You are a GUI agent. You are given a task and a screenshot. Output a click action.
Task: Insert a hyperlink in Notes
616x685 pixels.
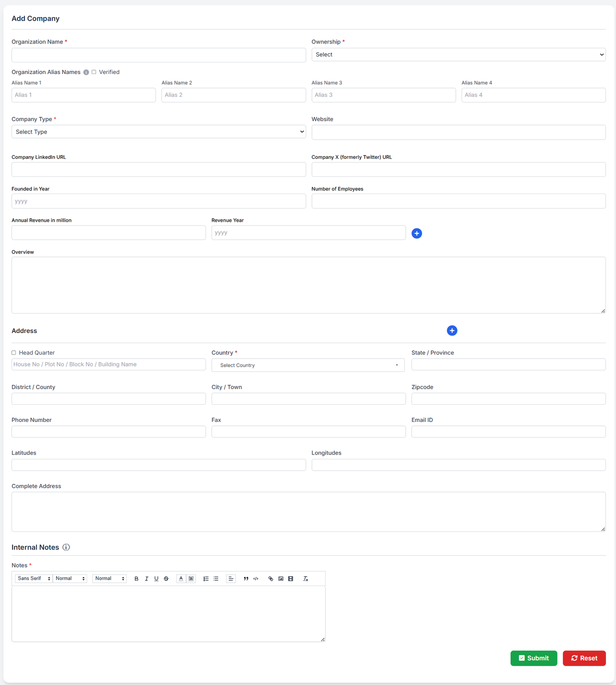click(x=271, y=579)
